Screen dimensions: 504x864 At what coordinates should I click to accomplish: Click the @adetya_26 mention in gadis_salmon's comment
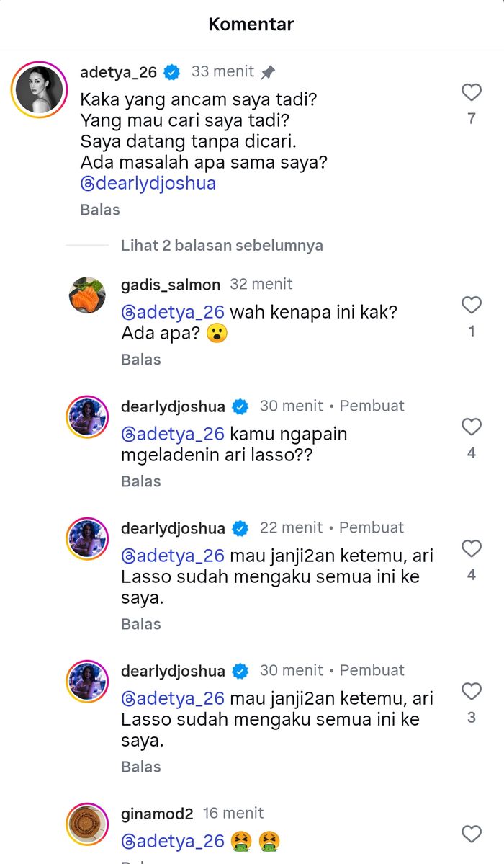click(x=173, y=312)
